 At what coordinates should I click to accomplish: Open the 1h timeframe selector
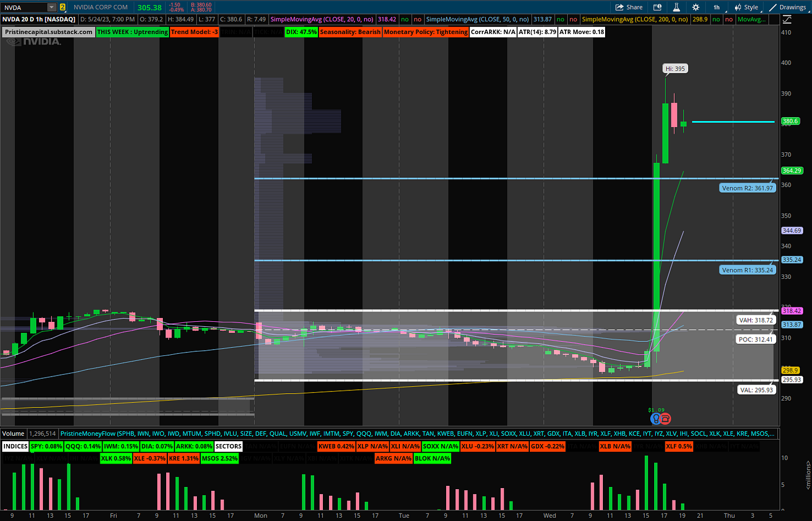tap(716, 7)
